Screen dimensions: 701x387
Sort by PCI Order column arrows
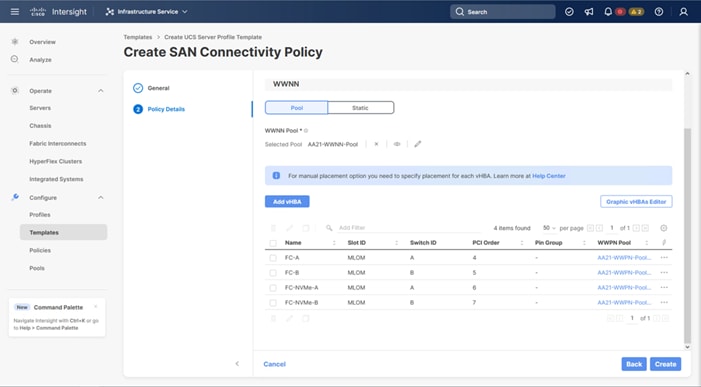click(522, 243)
